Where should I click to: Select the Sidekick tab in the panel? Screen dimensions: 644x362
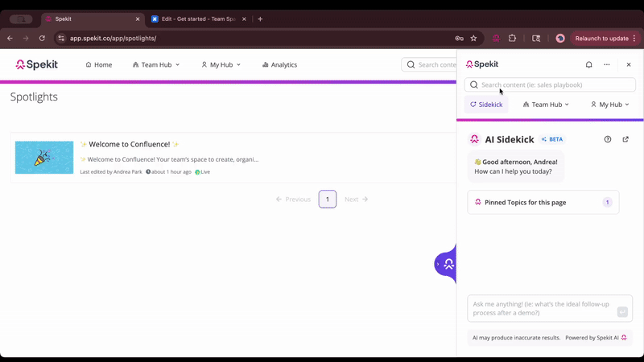pos(486,105)
